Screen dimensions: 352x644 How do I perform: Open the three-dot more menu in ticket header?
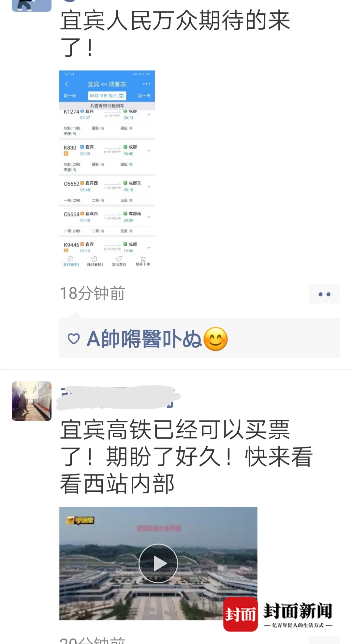pyautogui.click(x=147, y=84)
